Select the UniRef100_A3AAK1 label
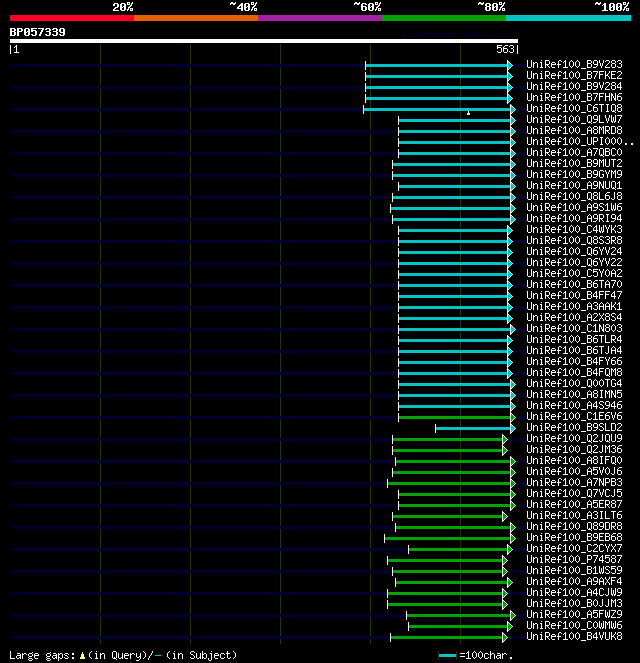The image size is (640, 663). [x=574, y=306]
